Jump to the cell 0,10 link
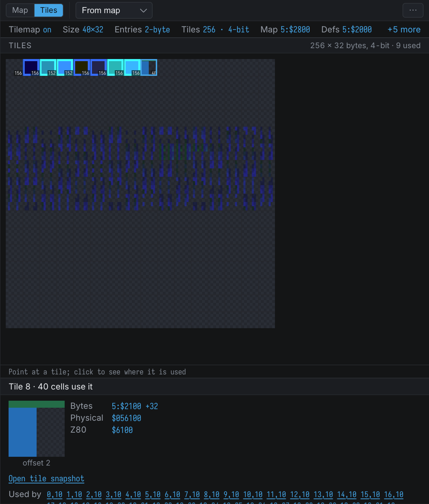 point(55,495)
